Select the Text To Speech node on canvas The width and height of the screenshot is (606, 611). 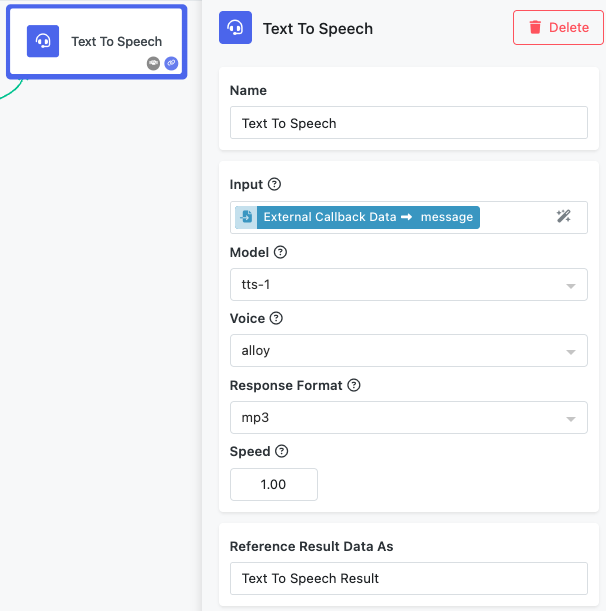[x=97, y=42]
